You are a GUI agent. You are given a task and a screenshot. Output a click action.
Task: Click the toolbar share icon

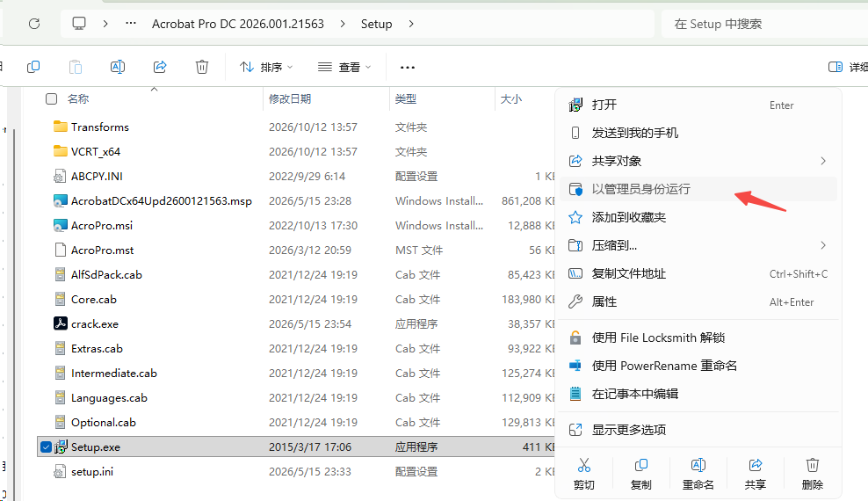pos(160,67)
